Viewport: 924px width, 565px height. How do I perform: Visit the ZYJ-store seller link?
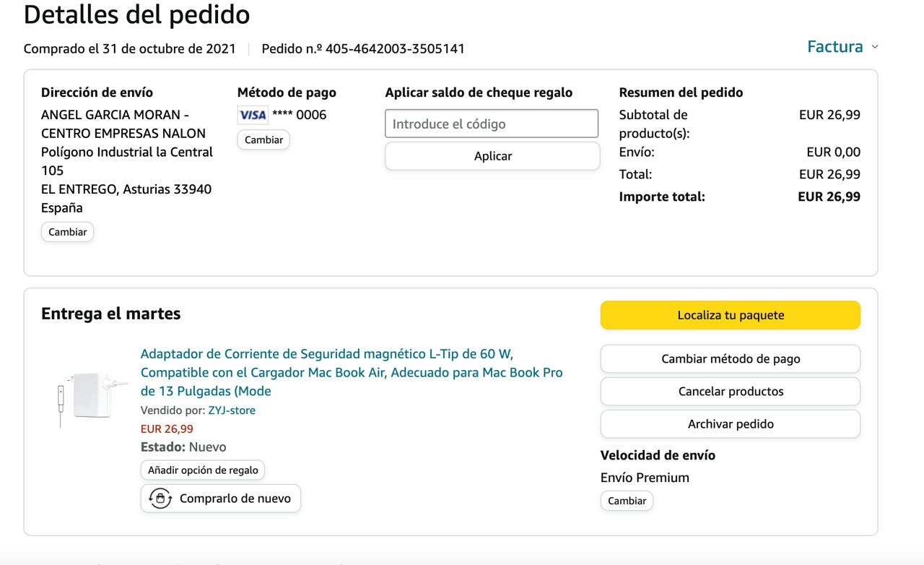pos(232,410)
